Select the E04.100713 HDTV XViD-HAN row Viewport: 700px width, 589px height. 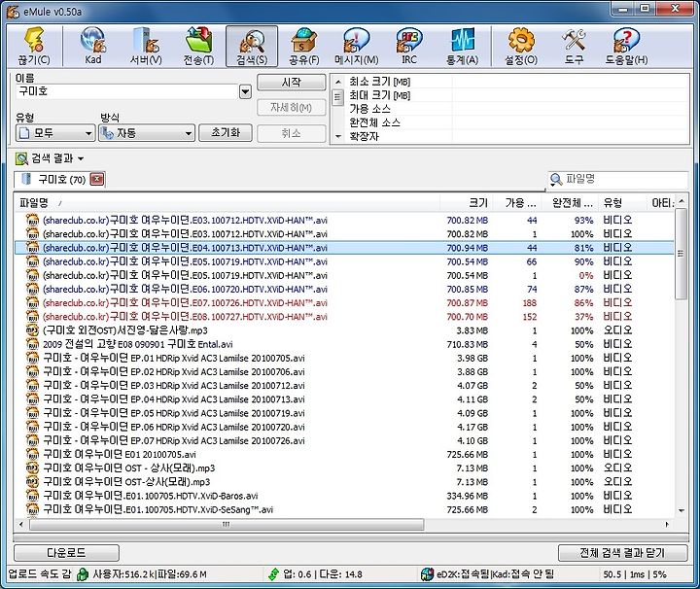[344, 248]
